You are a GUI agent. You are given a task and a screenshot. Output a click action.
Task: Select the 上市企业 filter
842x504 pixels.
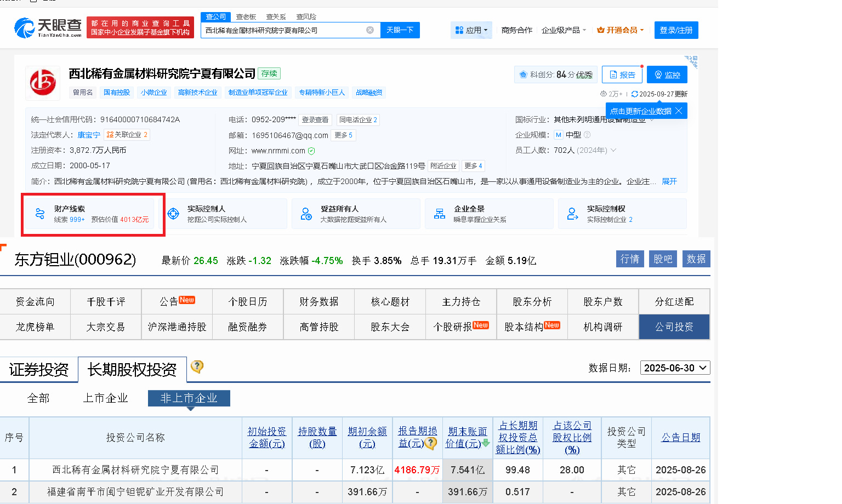click(x=105, y=398)
